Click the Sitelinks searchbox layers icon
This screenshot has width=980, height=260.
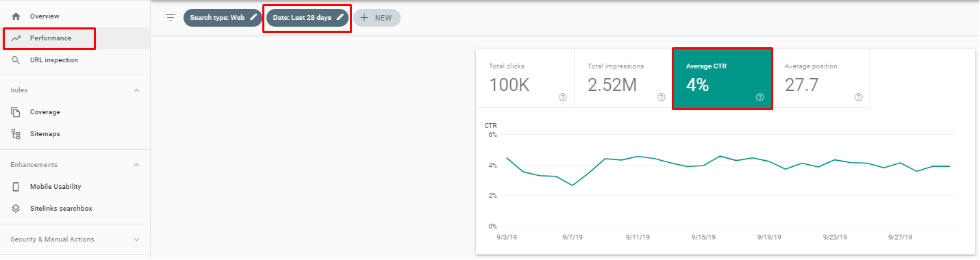[16, 209]
